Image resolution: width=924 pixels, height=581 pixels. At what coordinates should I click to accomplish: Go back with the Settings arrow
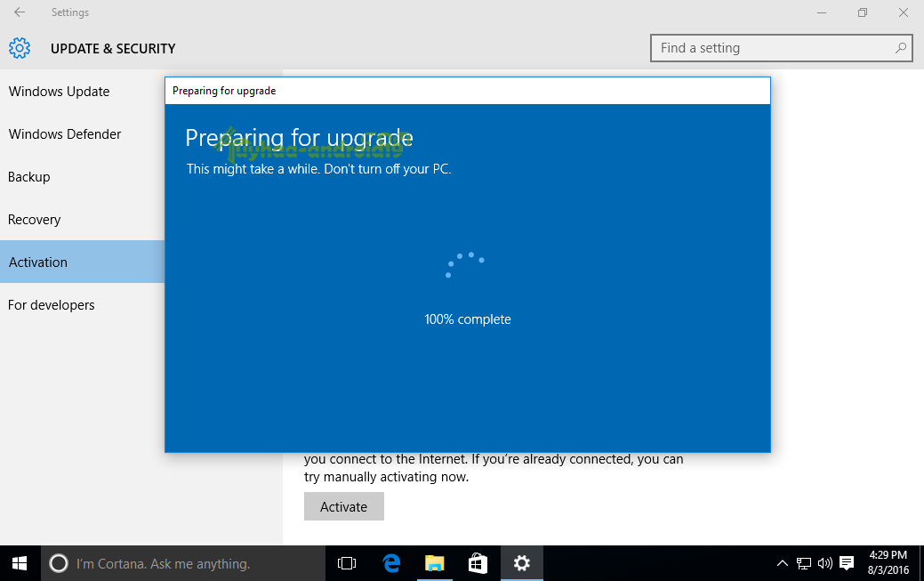(20, 12)
